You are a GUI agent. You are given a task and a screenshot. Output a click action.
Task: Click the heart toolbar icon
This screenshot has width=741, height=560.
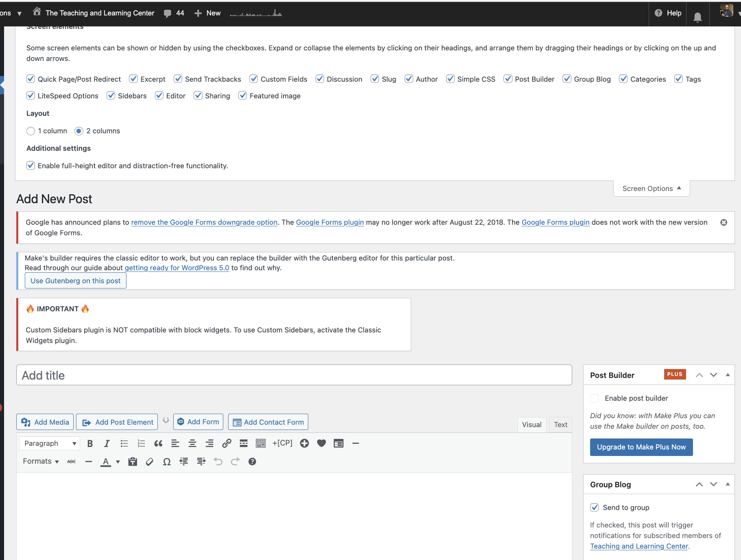click(321, 443)
